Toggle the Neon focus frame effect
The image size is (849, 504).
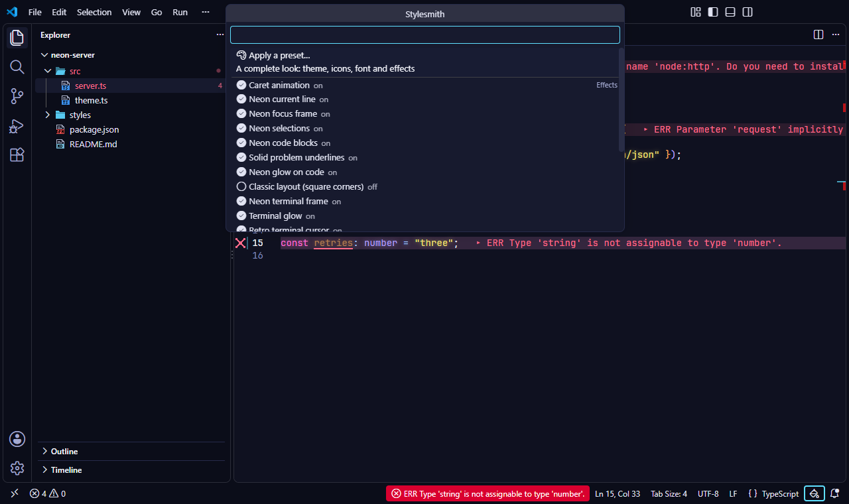point(424,114)
